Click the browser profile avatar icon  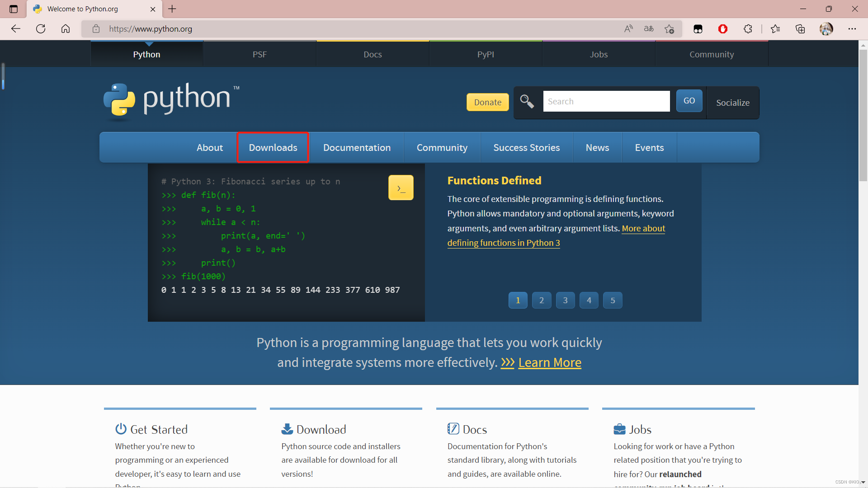(827, 28)
